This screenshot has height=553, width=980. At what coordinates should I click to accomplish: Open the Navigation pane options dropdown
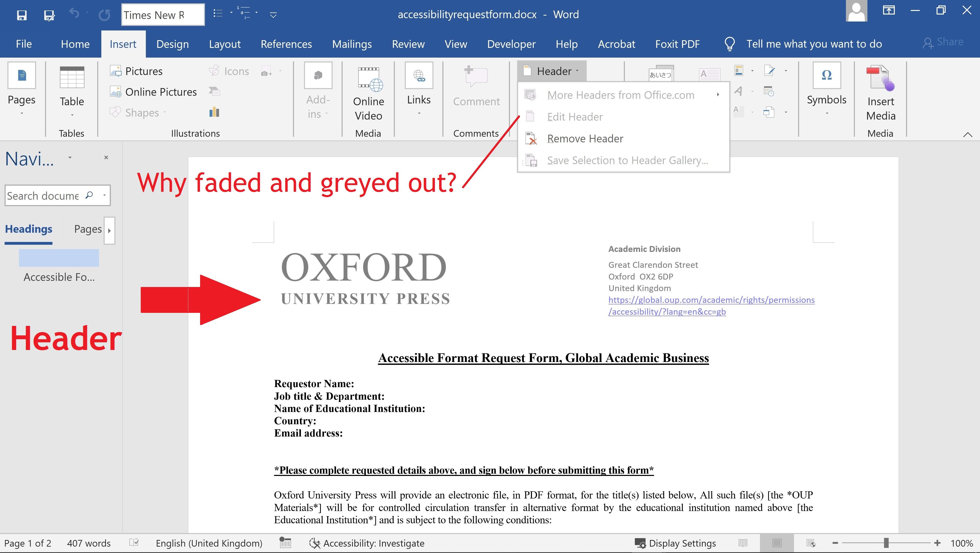70,157
